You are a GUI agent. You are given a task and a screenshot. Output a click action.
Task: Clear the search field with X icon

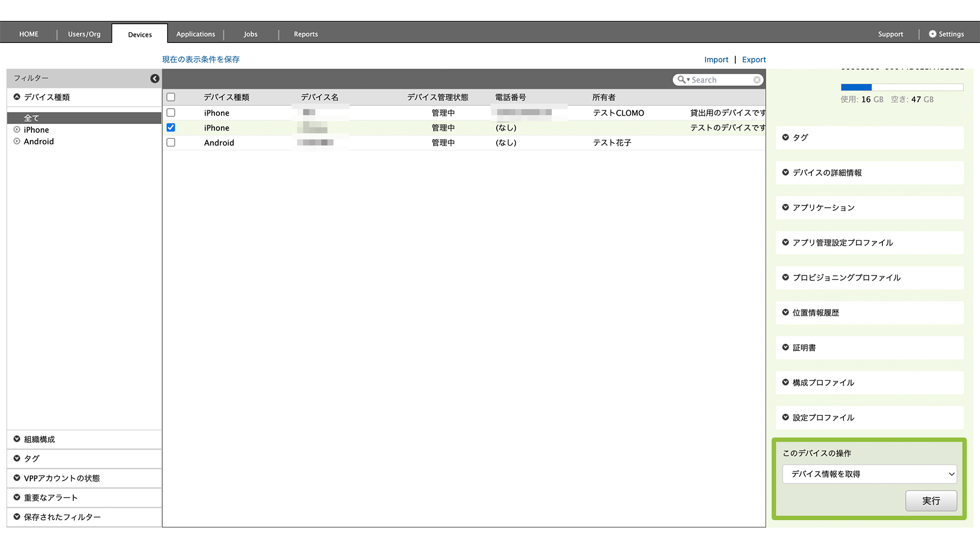757,80
